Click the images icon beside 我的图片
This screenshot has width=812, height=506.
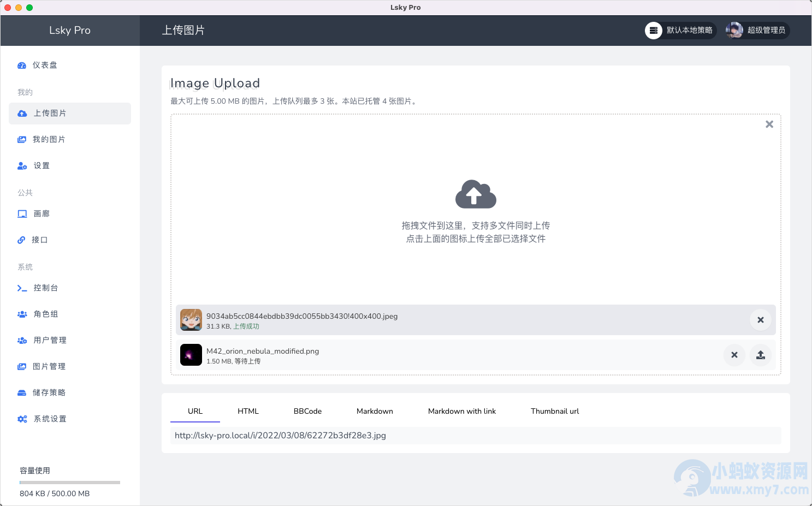click(22, 140)
